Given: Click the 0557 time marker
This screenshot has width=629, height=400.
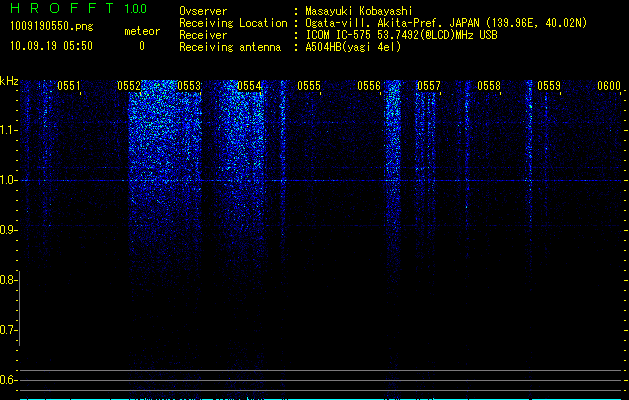Looking at the screenshot, I should [x=429, y=86].
